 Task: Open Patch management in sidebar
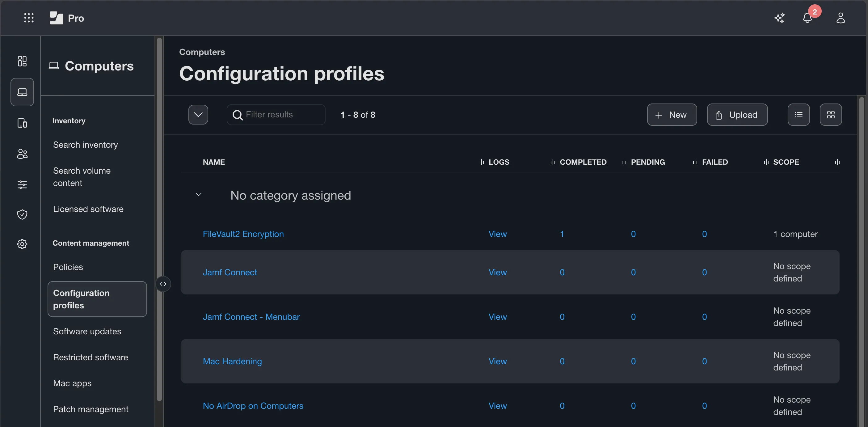[91, 409]
